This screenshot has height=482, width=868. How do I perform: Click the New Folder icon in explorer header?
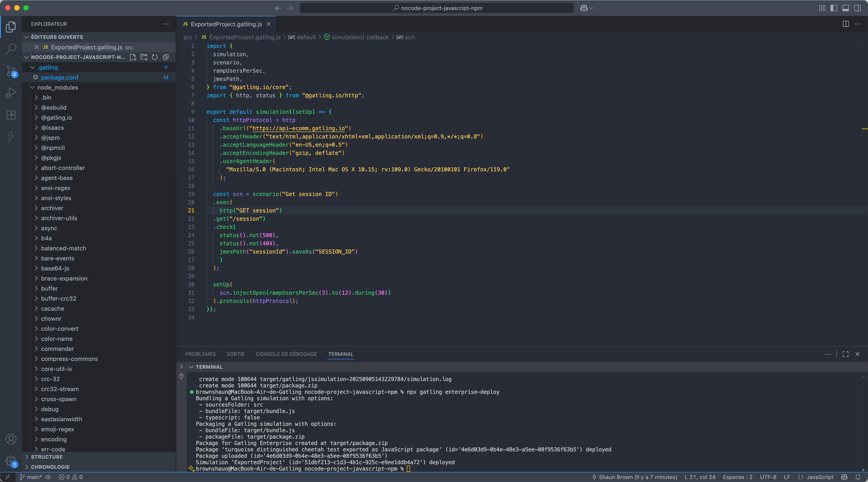pyautogui.click(x=144, y=57)
